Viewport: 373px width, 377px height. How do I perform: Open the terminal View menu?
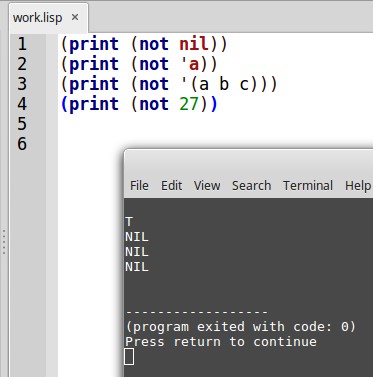pos(207,185)
